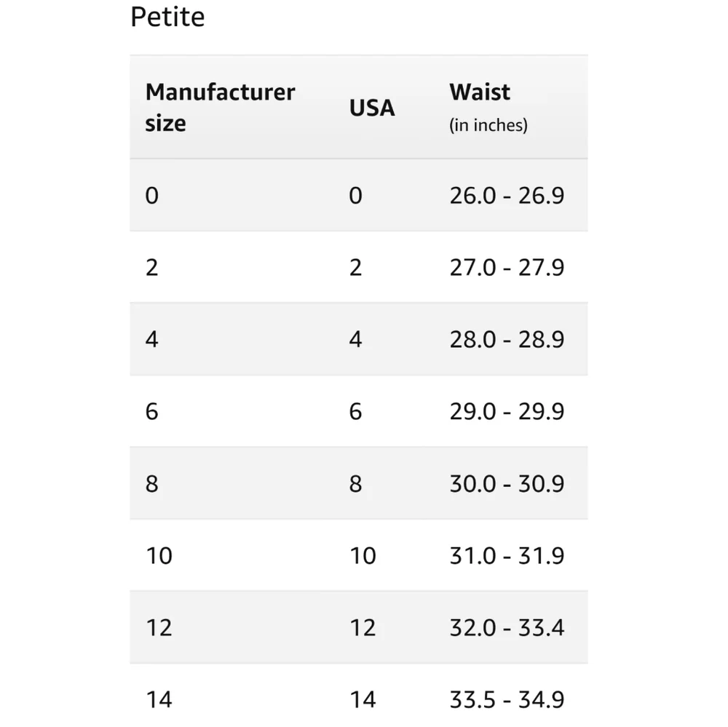The image size is (728, 727).
Task: Click USA size 10 cell
Action: 363,556
